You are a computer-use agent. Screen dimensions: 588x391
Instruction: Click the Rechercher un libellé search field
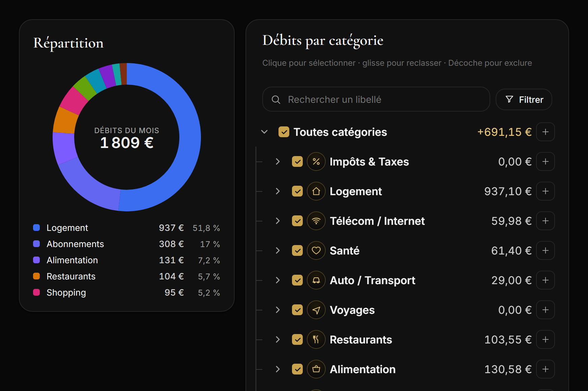[x=376, y=99]
